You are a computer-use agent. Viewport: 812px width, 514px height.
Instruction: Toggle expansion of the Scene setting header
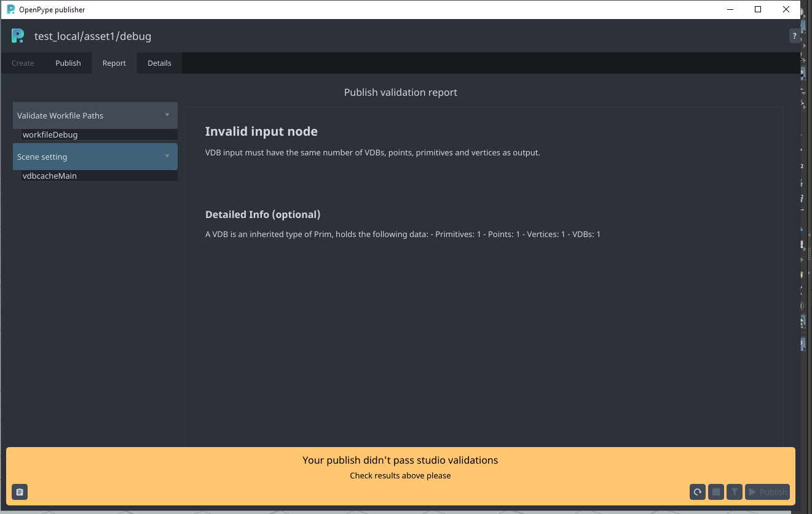click(86, 157)
